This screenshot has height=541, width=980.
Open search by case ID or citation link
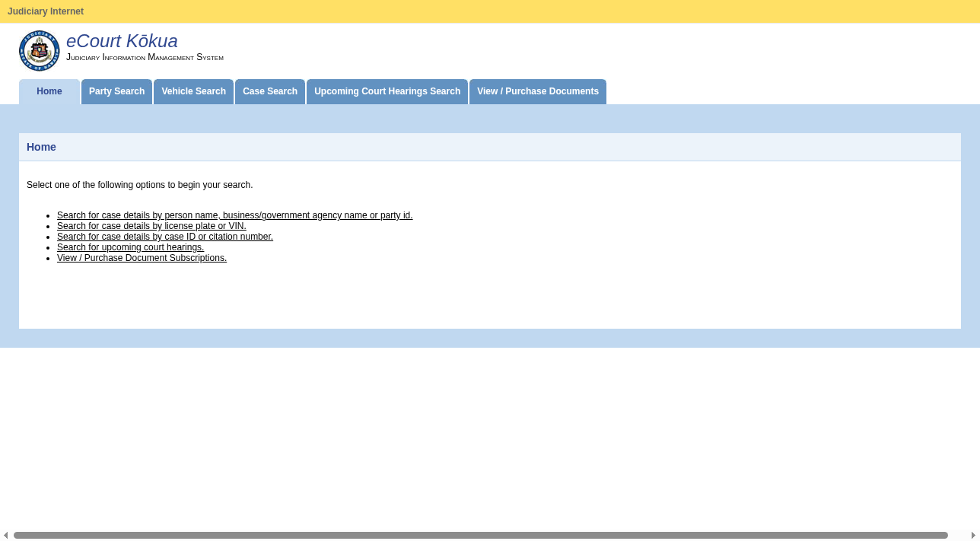165,237
